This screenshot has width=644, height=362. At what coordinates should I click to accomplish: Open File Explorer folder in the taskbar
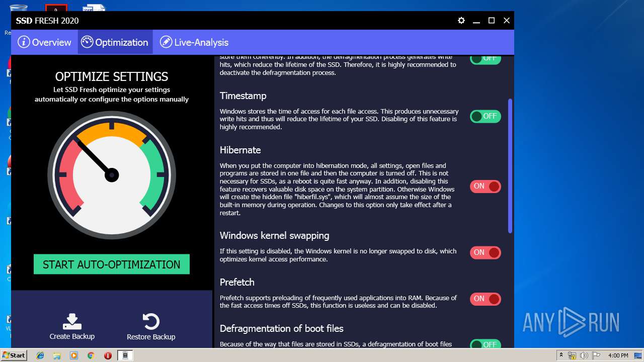(57, 355)
